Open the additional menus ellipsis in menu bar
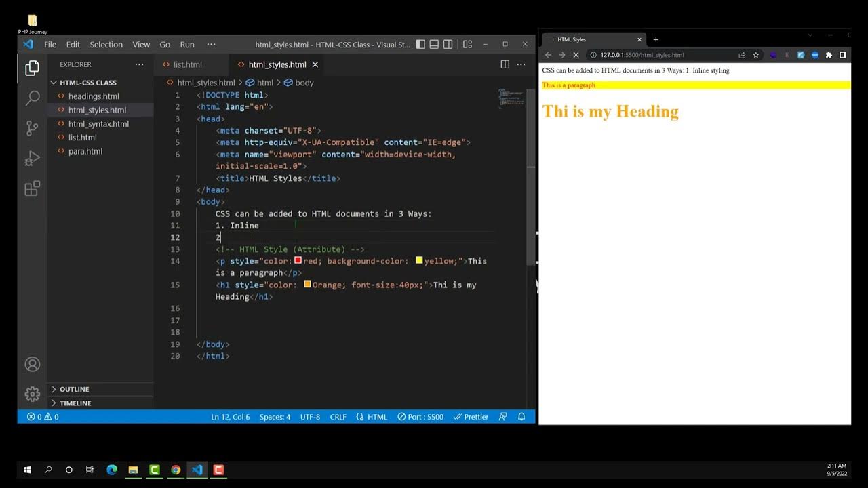Screen dimensions: 868x488 (211, 44)
